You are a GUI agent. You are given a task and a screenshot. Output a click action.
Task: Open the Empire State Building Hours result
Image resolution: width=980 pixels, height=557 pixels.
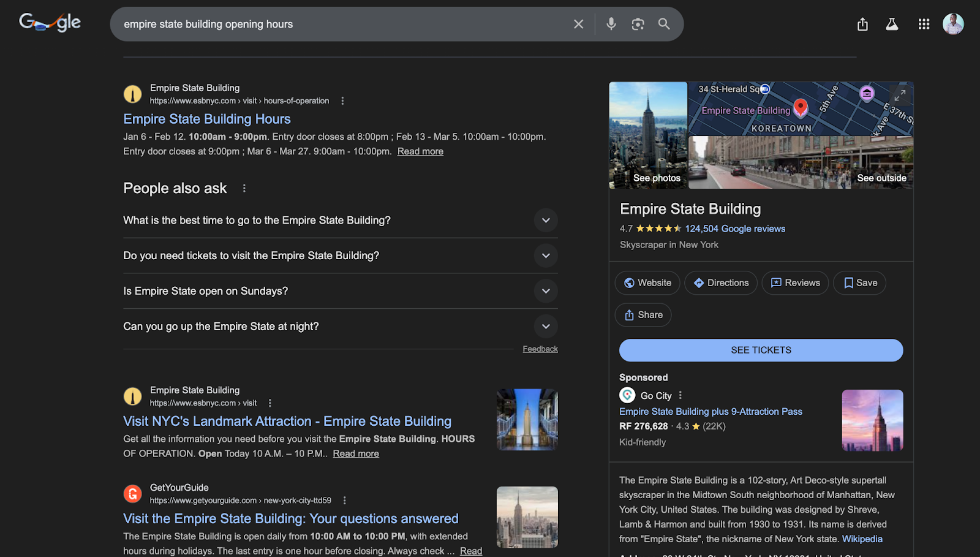pos(206,119)
